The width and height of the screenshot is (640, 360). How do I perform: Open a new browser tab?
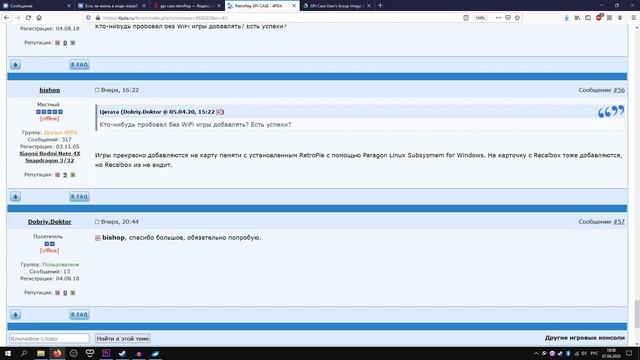coord(380,5)
